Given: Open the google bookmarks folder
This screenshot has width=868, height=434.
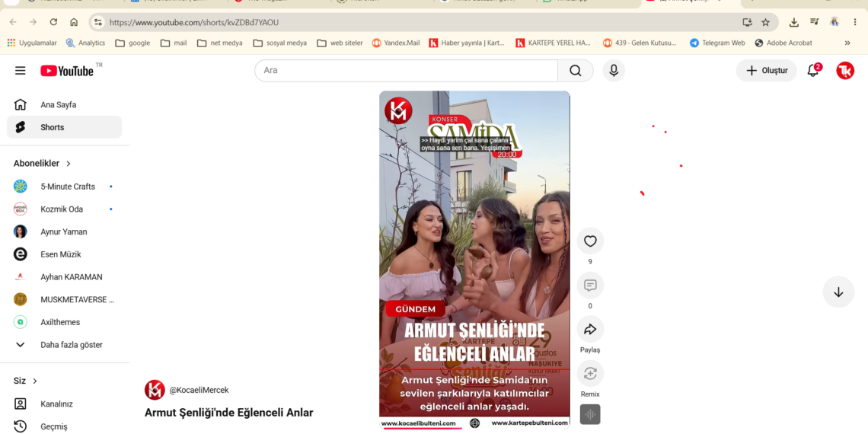Looking at the screenshot, I should (x=132, y=43).
